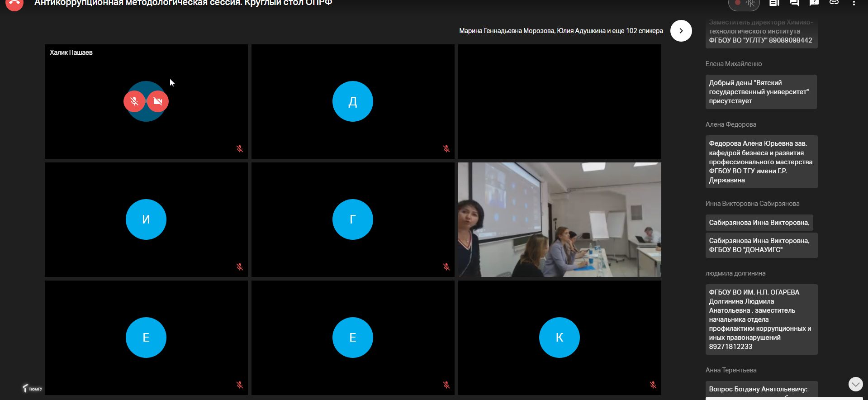Image resolution: width=868 pixels, height=400 pixels.
Task: Click the noise suppression icon beside record dot
Action: click(751, 4)
